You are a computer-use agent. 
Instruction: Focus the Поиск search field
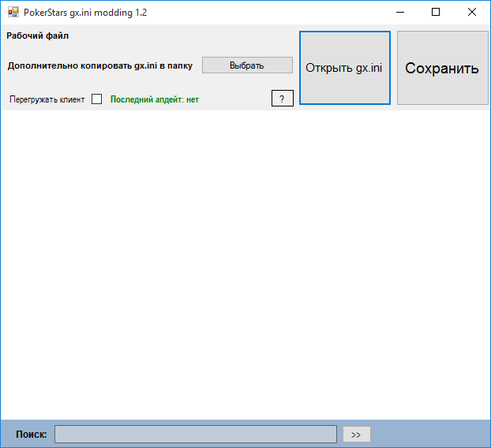coord(196,434)
